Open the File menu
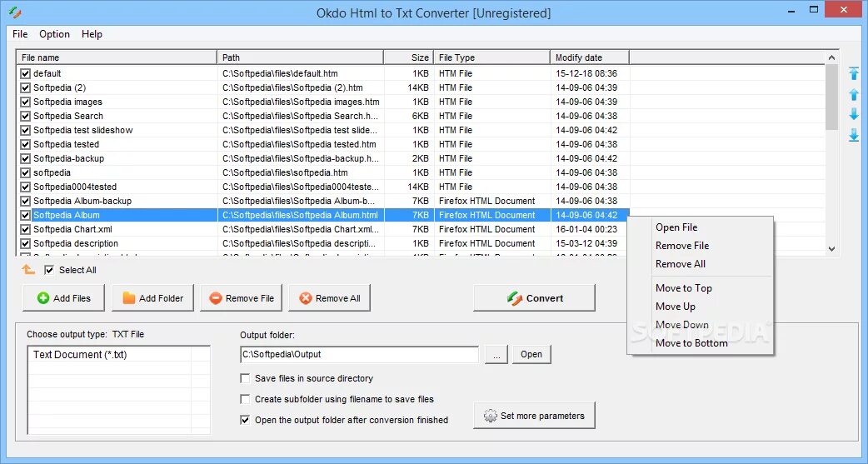 20,34
